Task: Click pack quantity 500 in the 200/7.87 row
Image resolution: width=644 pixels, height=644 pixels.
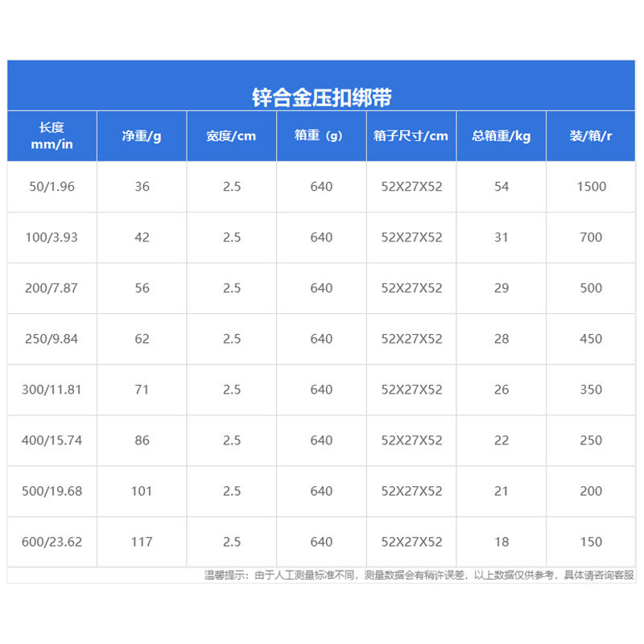Action: point(591,288)
